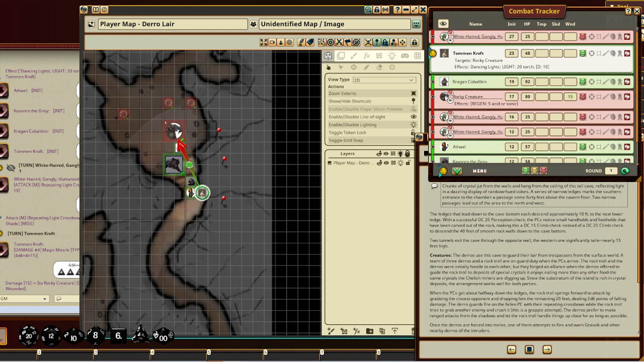Click the layers stack icon in map sidebar

341,56
